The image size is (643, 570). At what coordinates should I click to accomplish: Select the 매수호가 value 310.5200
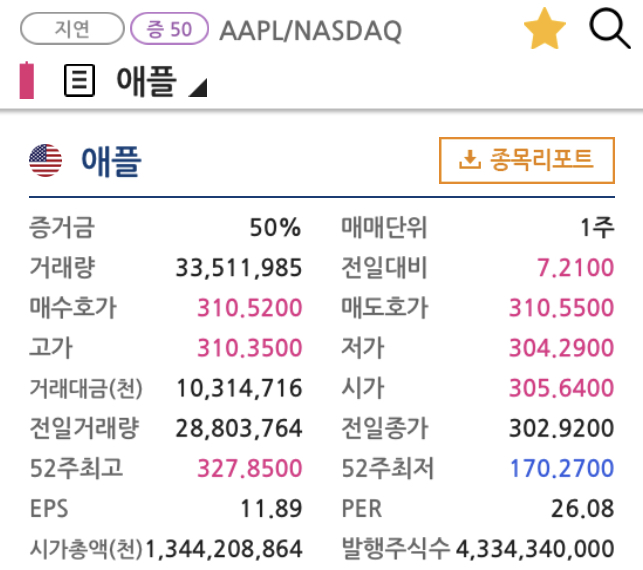click(x=249, y=308)
